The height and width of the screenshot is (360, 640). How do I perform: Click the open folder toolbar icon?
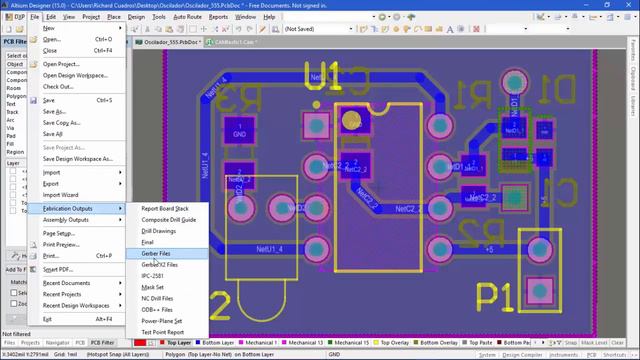19,29
